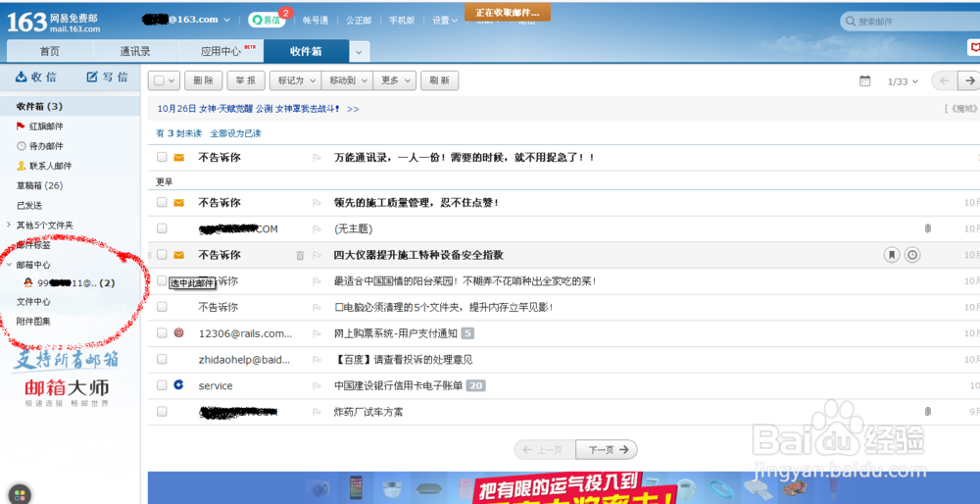The width and height of the screenshot is (980, 504).
Task: Click the trash icon on 四大仪器 email row
Action: coord(300,255)
